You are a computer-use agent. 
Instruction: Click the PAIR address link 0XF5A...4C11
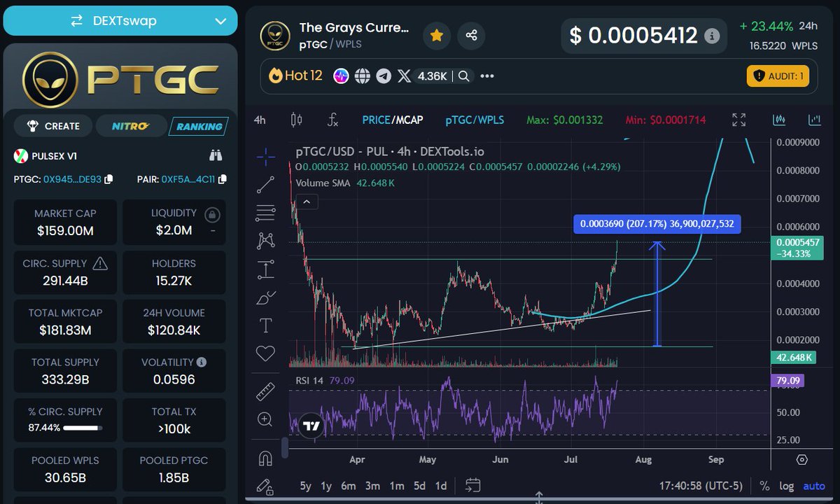click(188, 179)
